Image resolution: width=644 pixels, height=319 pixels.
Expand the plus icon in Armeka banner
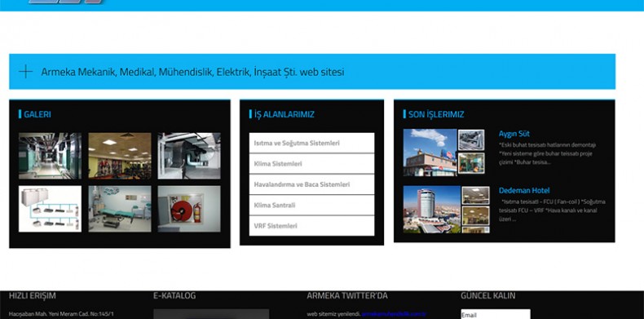25,72
